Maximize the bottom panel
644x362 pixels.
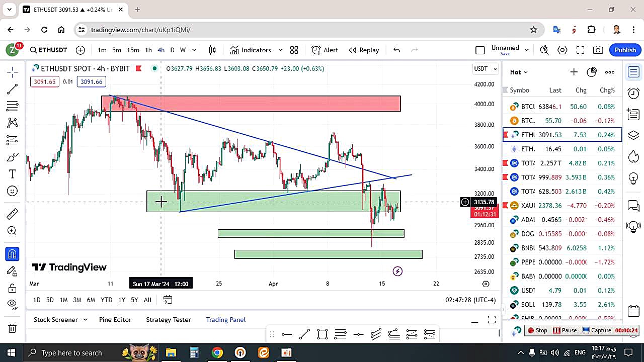tap(492, 320)
